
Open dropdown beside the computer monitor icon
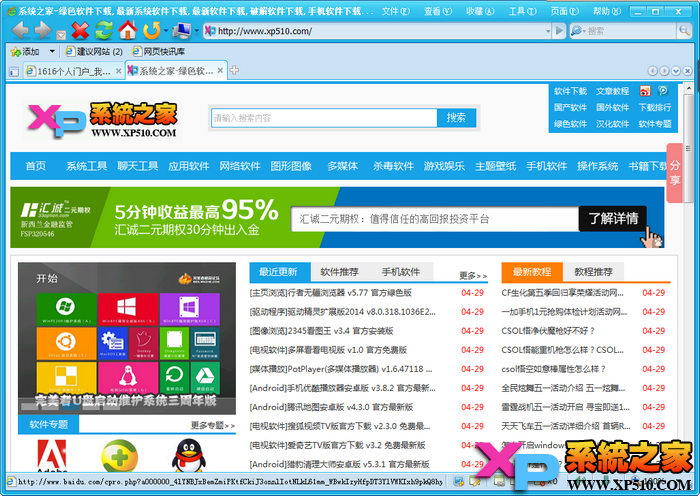click(196, 31)
